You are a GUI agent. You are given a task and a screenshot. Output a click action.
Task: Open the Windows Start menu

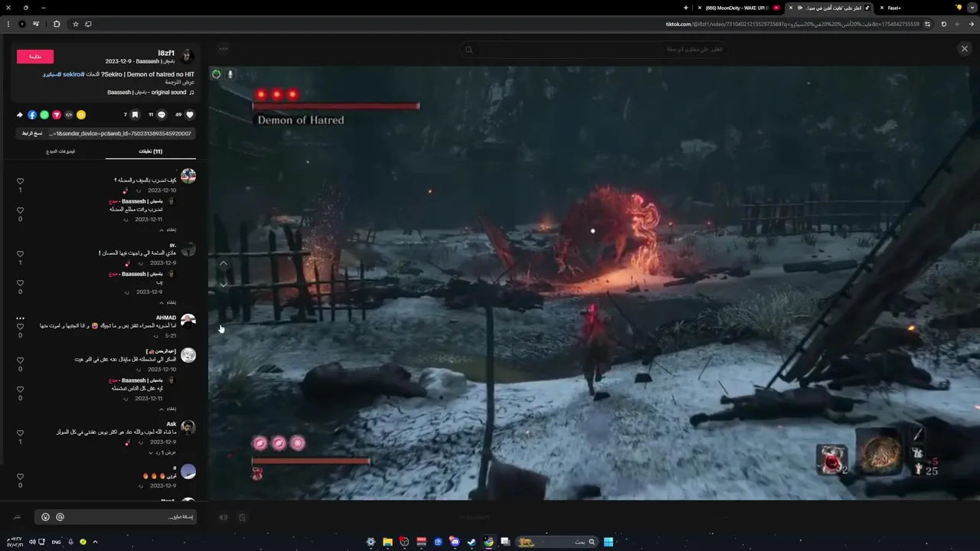(x=608, y=542)
